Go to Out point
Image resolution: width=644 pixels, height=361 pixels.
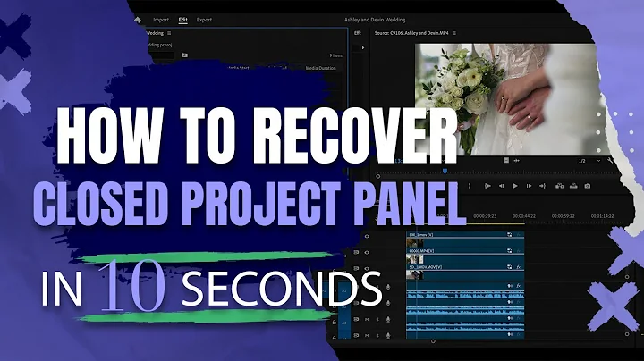[542, 186]
